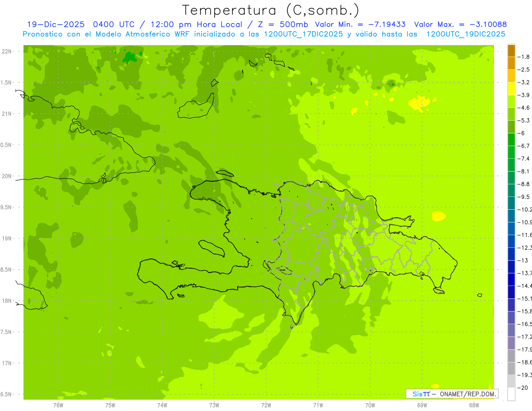Click the 19N latitude axis label
Viewport: 532px width, 411px height.
7,239
